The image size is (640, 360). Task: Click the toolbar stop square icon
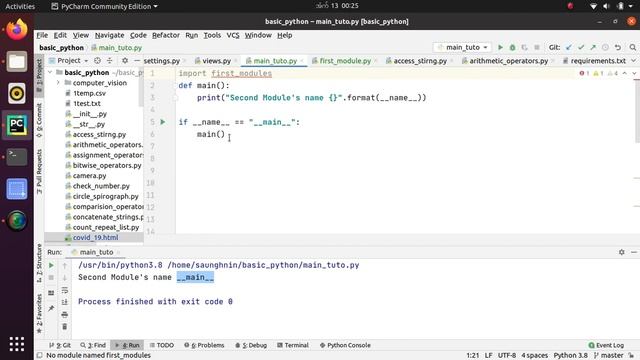(x=537, y=47)
